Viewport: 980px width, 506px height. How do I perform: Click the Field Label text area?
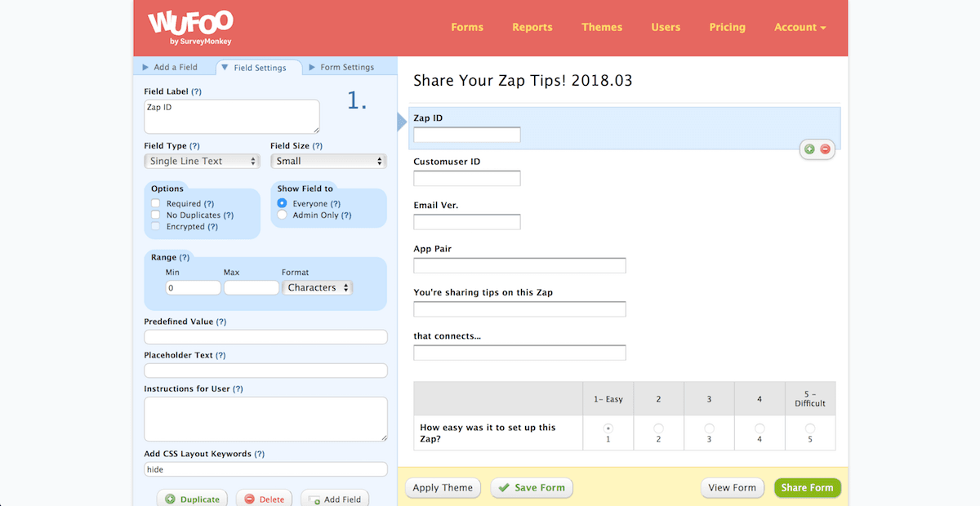tap(232, 117)
